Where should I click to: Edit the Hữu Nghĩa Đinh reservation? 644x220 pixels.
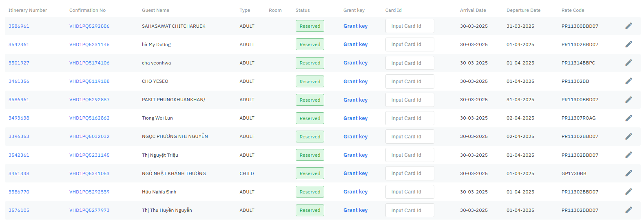(x=629, y=192)
